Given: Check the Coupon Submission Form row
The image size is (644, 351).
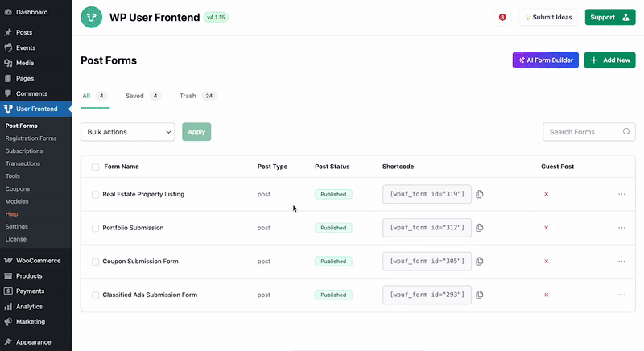Looking at the screenshot, I should pyautogui.click(x=95, y=262).
